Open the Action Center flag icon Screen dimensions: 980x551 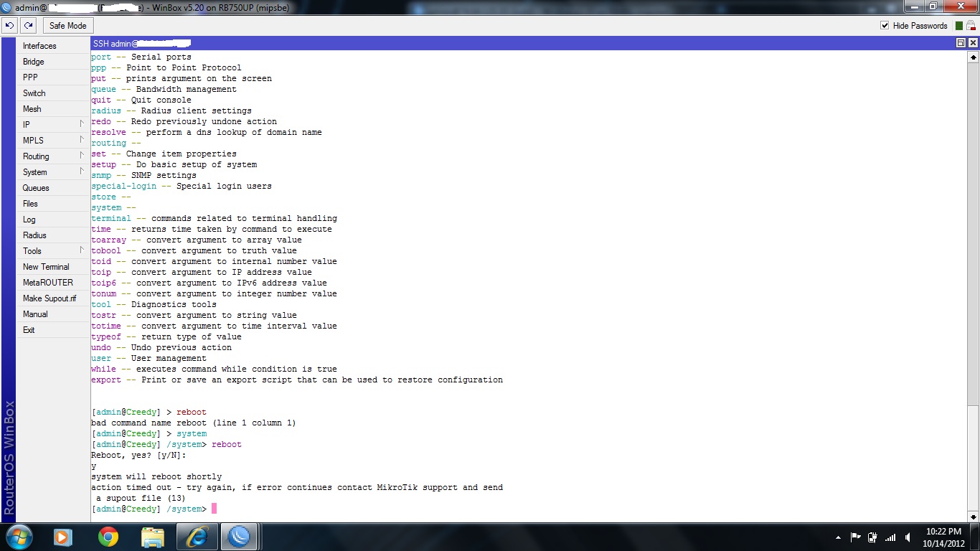pos(856,537)
